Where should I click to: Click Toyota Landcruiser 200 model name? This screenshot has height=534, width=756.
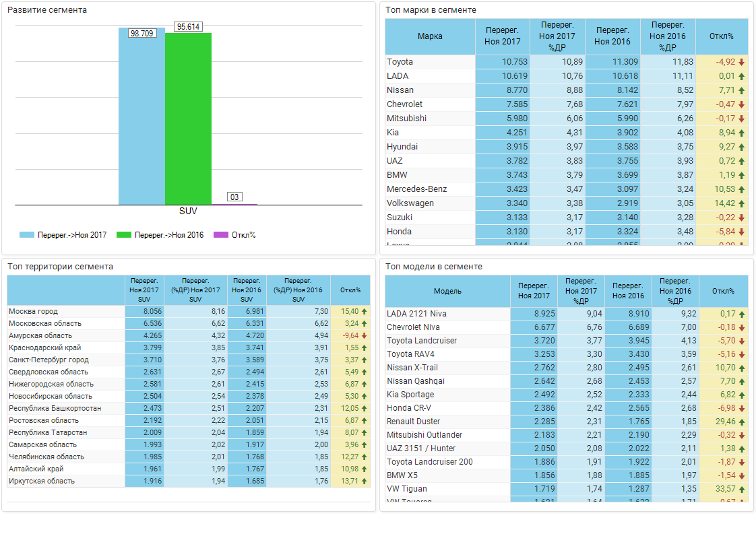coord(430,462)
